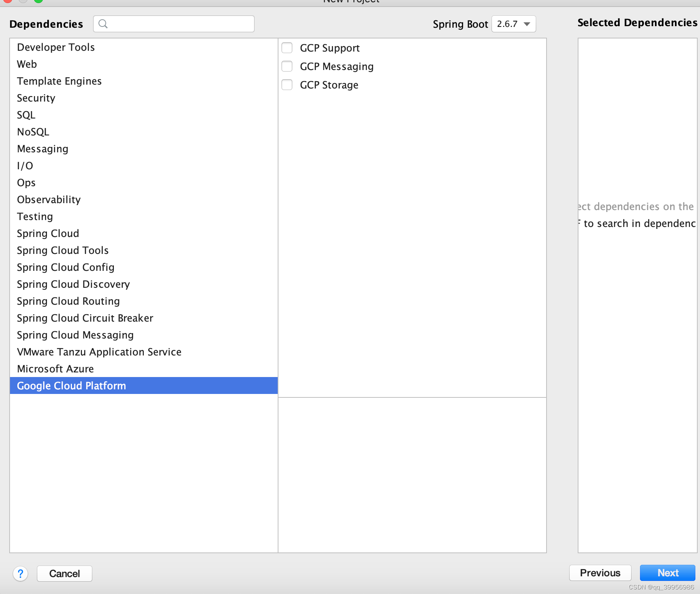This screenshot has width=700, height=594.
Task: Pick Spring Cloud Discovery
Action: click(144, 284)
